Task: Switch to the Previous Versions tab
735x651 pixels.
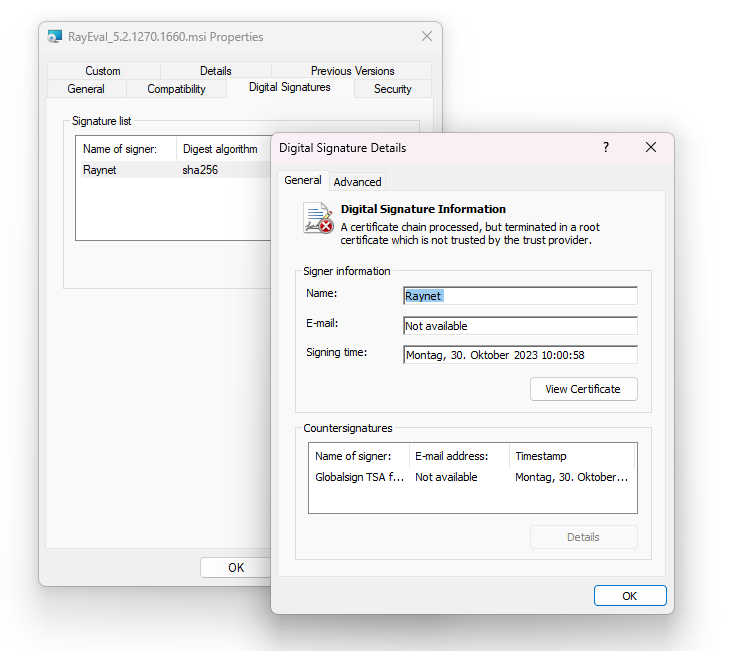Action: [x=352, y=71]
